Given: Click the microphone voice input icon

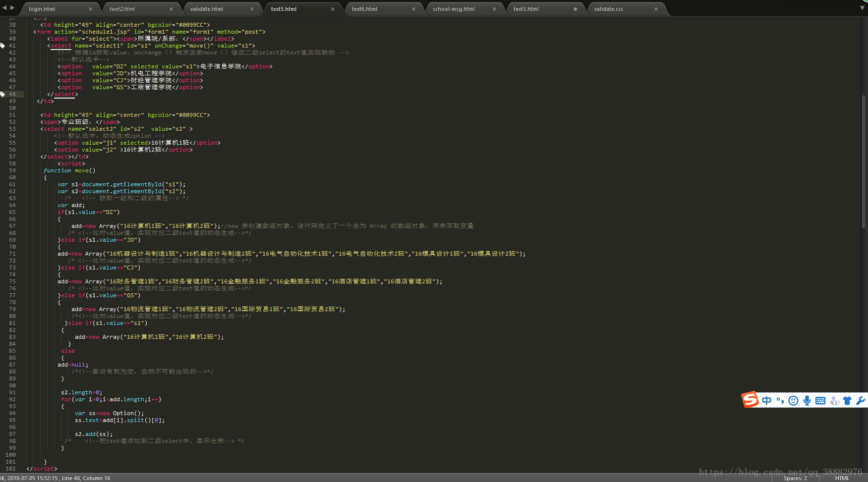Looking at the screenshot, I should 807,400.
